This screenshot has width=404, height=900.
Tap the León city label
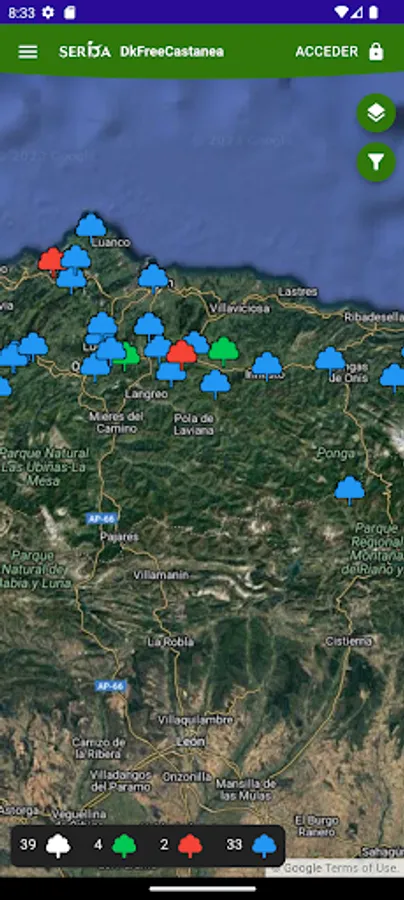[x=191, y=742]
